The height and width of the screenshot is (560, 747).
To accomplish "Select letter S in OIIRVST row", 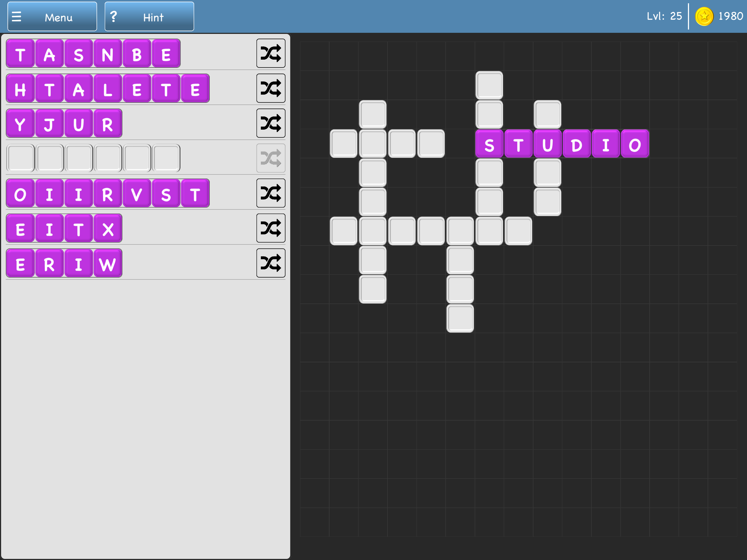I will click(x=166, y=193).
